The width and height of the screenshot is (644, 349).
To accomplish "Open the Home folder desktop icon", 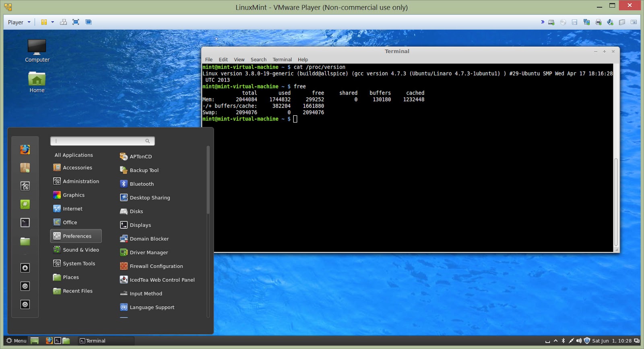I will click(37, 82).
